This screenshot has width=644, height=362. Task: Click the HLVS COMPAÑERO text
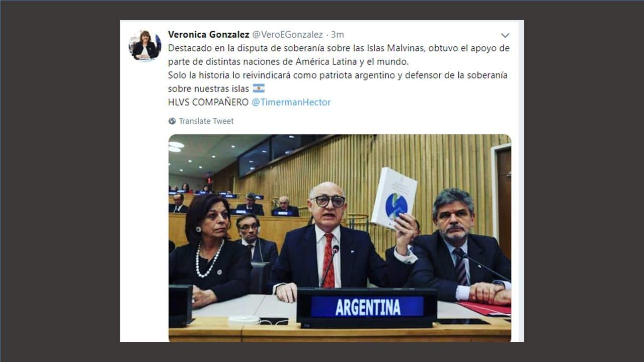coord(208,102)
